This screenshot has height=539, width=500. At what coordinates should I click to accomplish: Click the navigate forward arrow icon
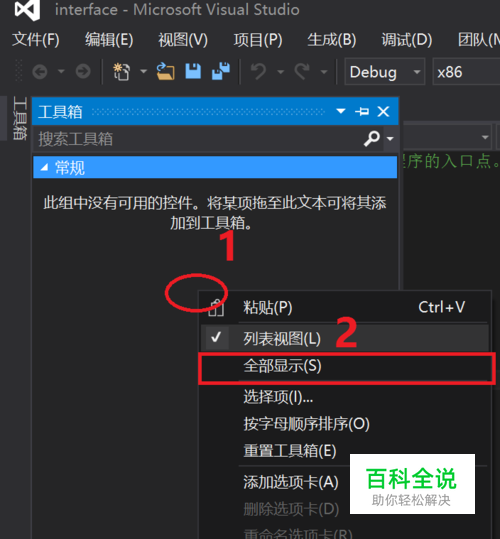[83, 72]
